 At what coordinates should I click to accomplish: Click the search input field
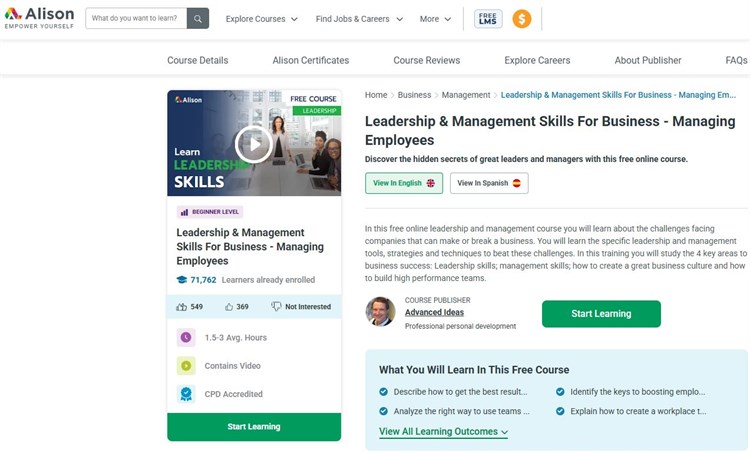tap(135, 19)
